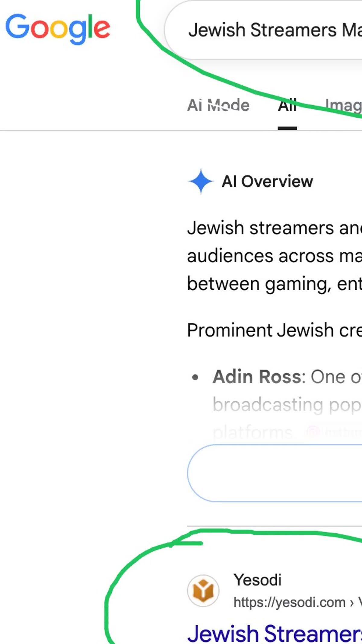Click the bold Adin Ross name
This screenshot has height=644, width=362.
[x=257, y=377]
